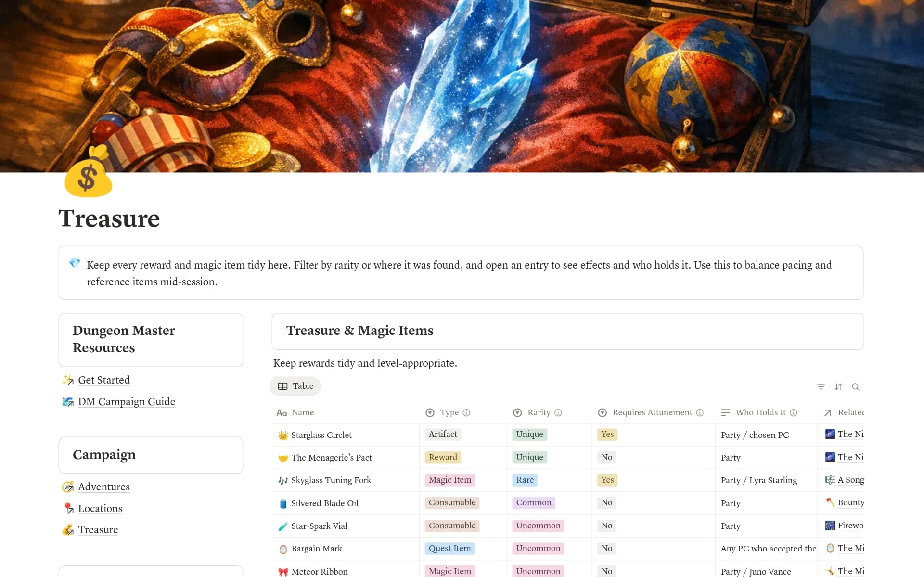
Task: Go to the Adventures page
Action: click(x=104, y=487)
